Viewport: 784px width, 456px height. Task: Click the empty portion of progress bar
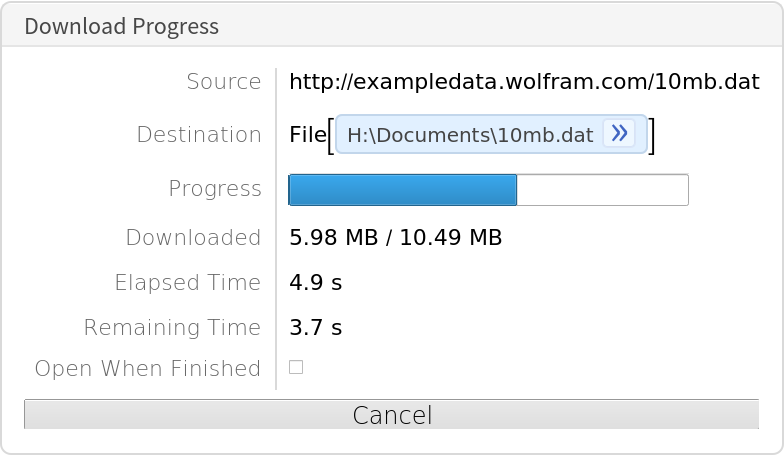602,190
